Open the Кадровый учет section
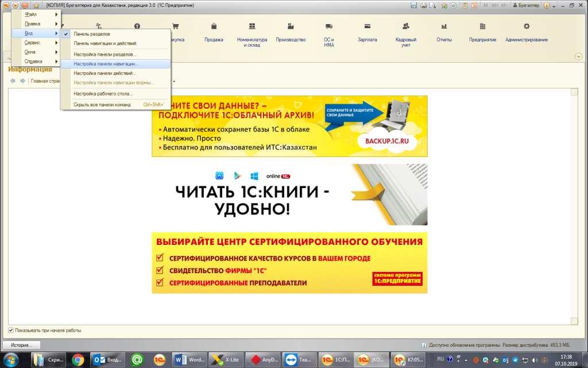Image resolution: width=588 pixels, height=368 pixels. 406,34
